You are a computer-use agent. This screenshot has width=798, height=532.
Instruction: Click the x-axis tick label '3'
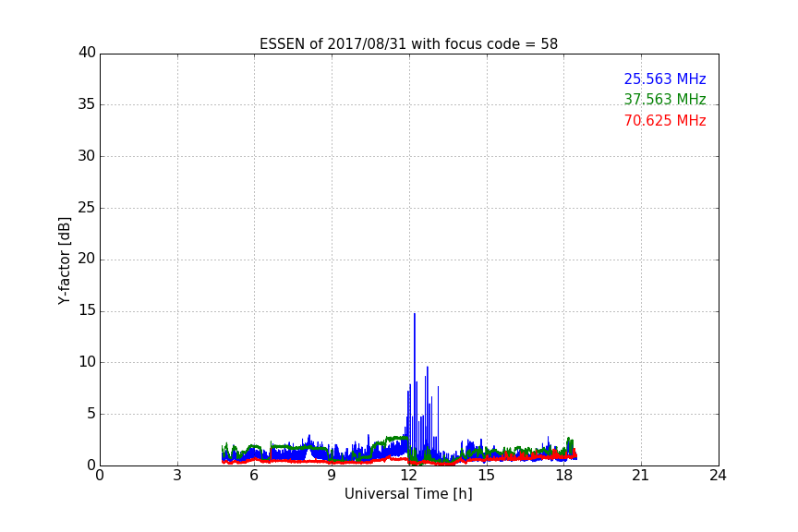tap(177, 476)
